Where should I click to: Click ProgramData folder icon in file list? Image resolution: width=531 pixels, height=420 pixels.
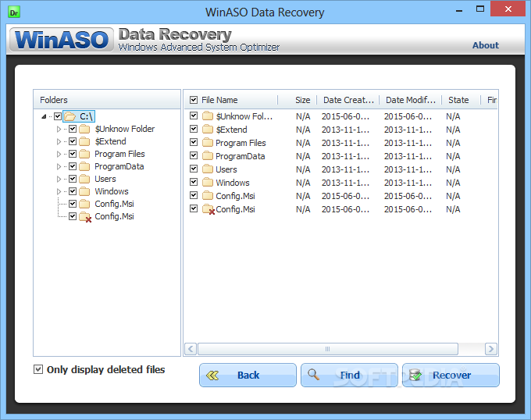pyautogui.click(x=208, y=155)
